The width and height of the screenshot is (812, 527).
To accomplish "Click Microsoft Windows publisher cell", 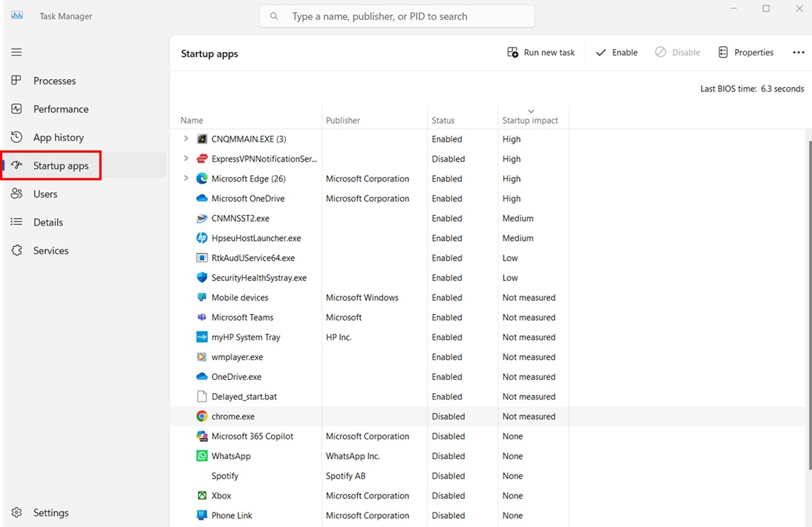I will click(362, 297).
